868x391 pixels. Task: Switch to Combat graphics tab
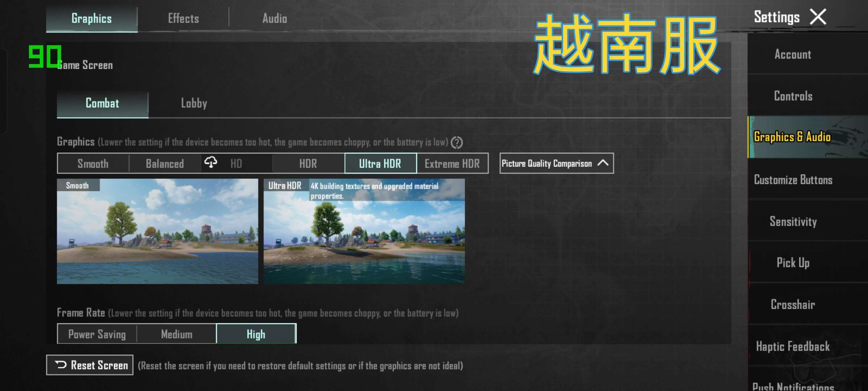tap(102, 103)
